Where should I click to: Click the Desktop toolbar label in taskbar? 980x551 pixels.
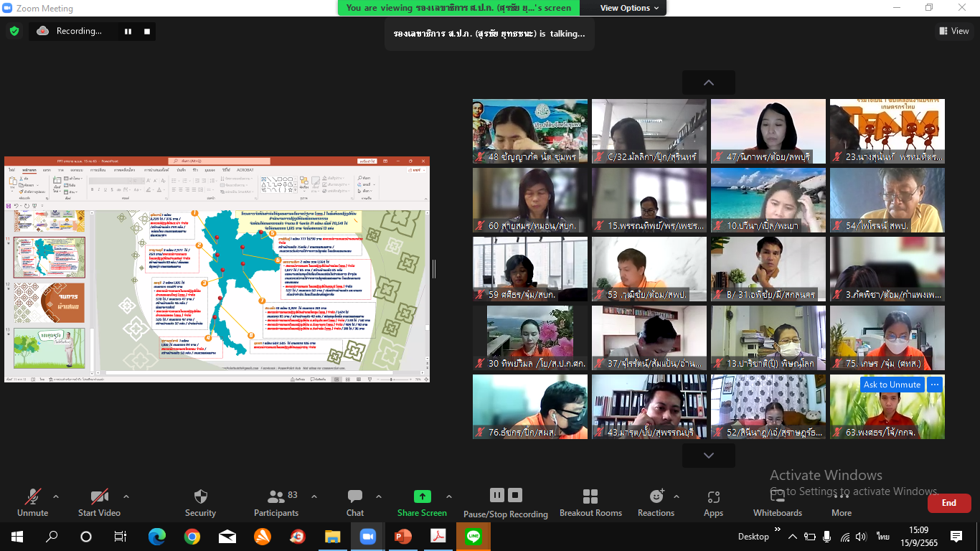(x=753, y=536)
